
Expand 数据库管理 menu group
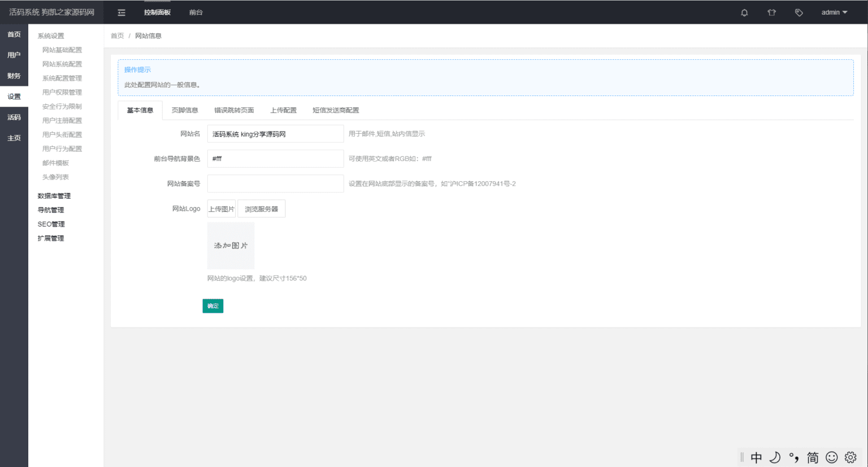coord(54,196)
